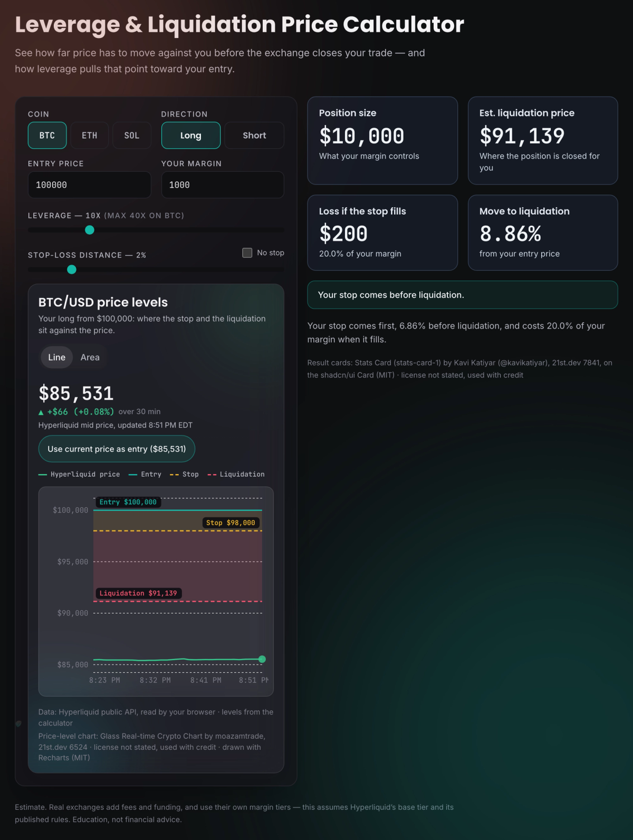Click the Stop $98,000 chart label
The width and height of the screenshot is (633, 840).
coord(231,523)
